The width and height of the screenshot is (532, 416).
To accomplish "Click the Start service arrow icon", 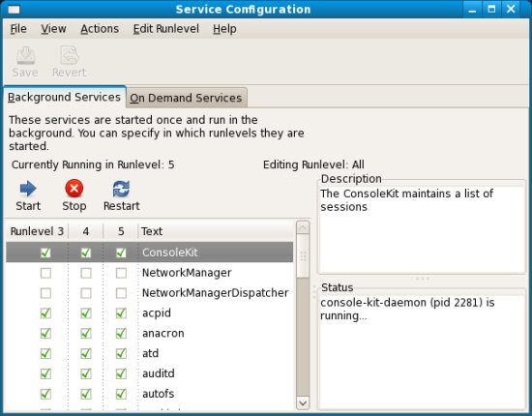I will coord(28,189).
